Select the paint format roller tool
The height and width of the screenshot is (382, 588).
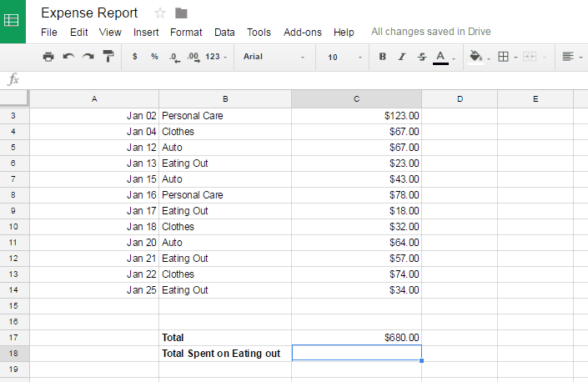pos(108,56)
